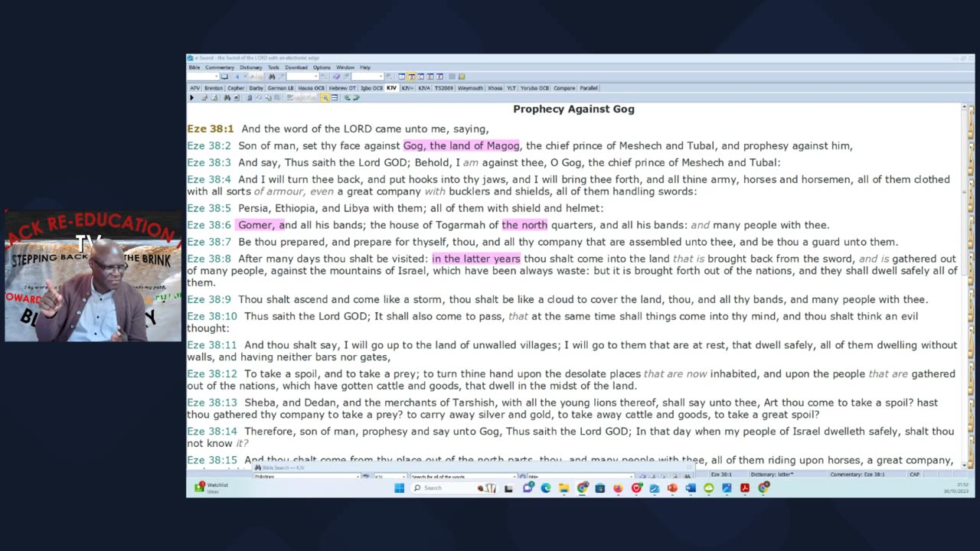Image resolution: width=980 pixels, height=551 pixels.
Task: Open the Commentary menu
Action: pyautogui.click(x=220, y=67)
